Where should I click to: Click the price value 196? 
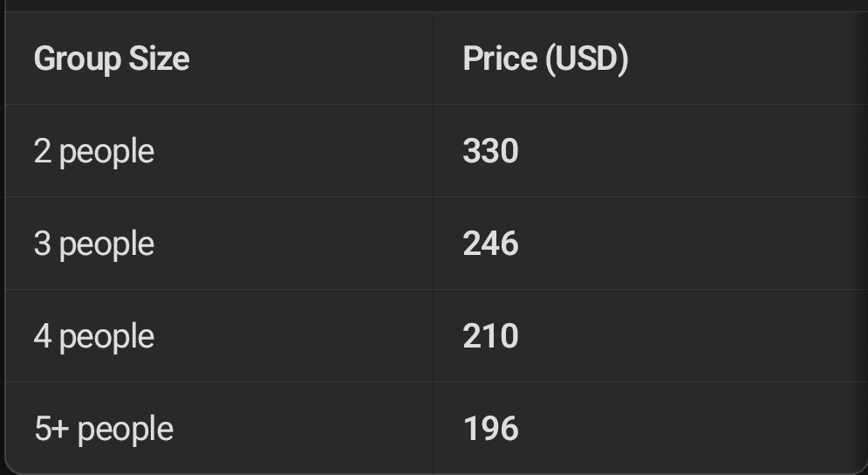[490, 429]
